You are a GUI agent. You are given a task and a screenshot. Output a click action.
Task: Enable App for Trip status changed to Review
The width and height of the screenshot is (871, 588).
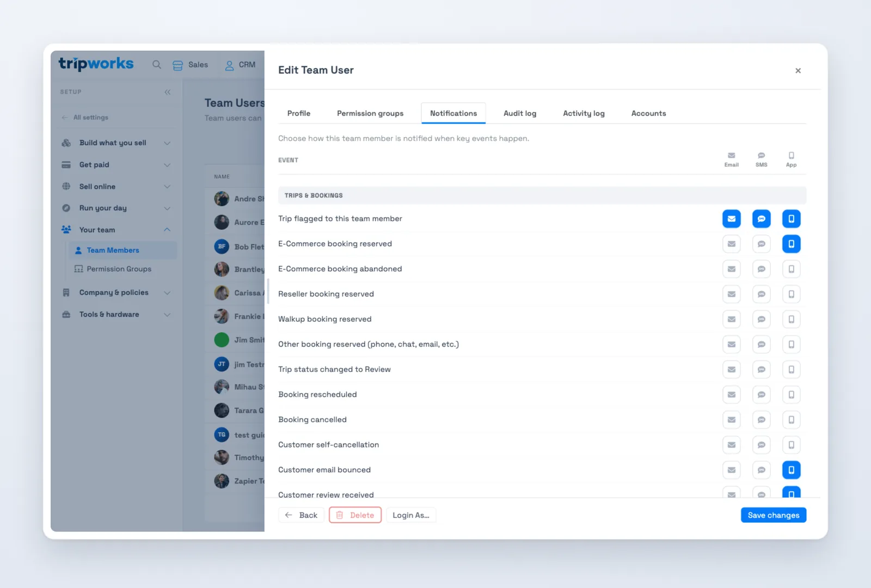point(792,369)
